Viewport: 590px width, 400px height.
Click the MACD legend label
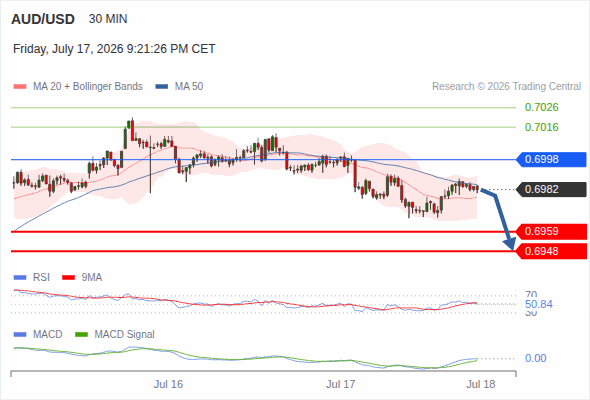48,335
